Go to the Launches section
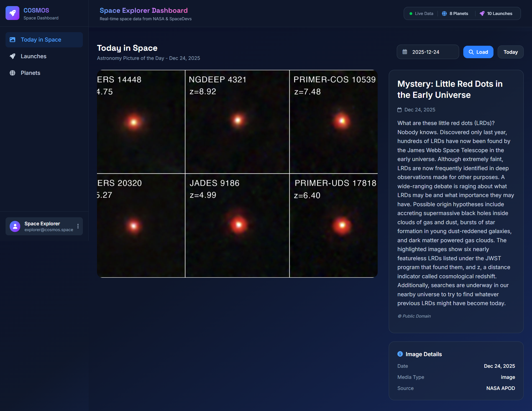The height and width of the screenshot is (411, 532). pos(34,56)
